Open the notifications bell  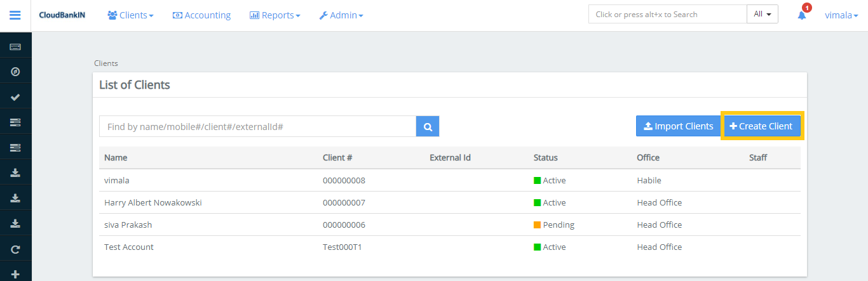pos(802,15)
